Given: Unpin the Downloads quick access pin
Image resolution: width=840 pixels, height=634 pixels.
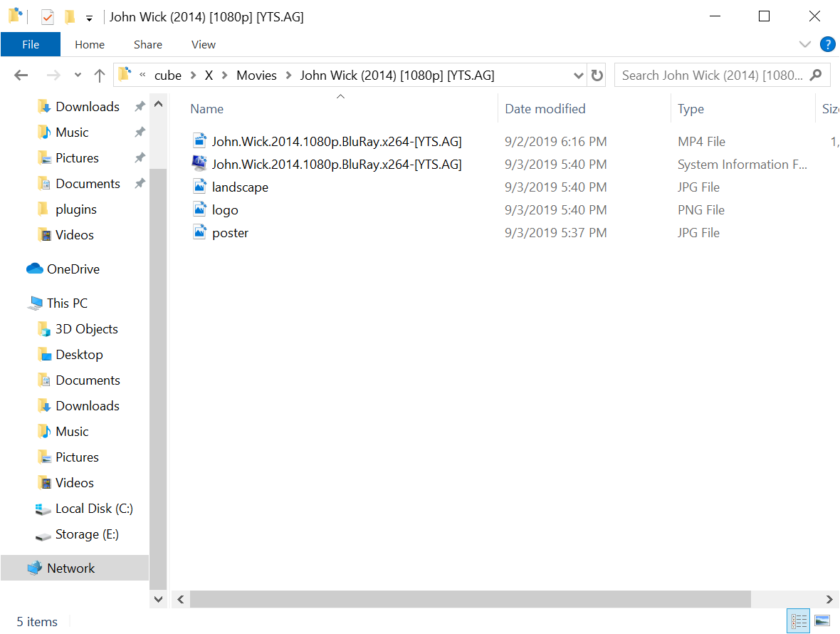Looking at the screenshot, I should click(140, 106).
